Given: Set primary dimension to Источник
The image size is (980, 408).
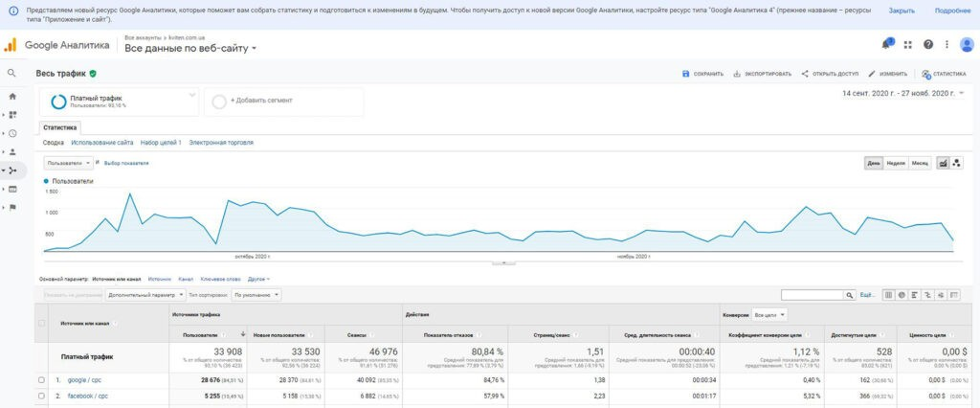Looking at the screenshot, I should click(160, 279).
